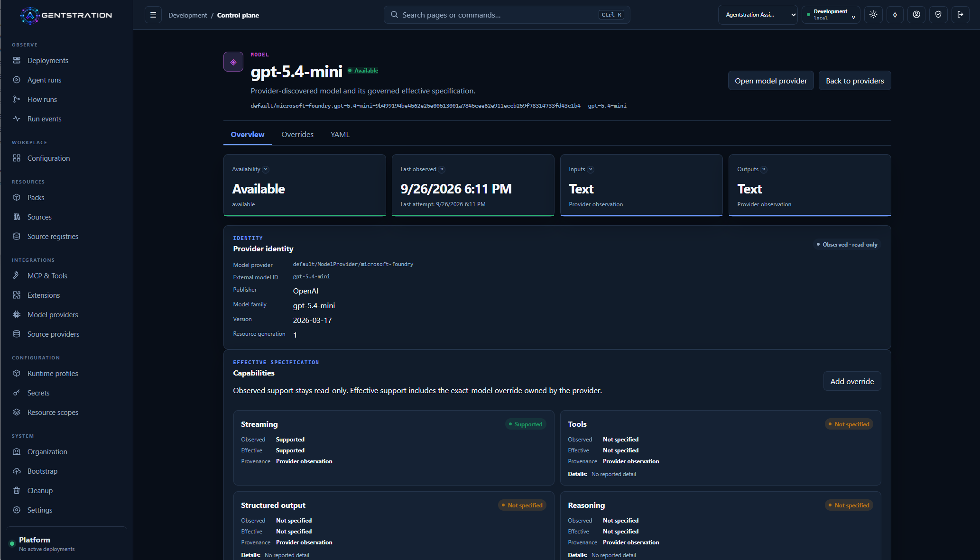The width and height of the screenshot is (980, 560).
Task: Focus the Search pages or commands field
Action: tap(507, 15)
